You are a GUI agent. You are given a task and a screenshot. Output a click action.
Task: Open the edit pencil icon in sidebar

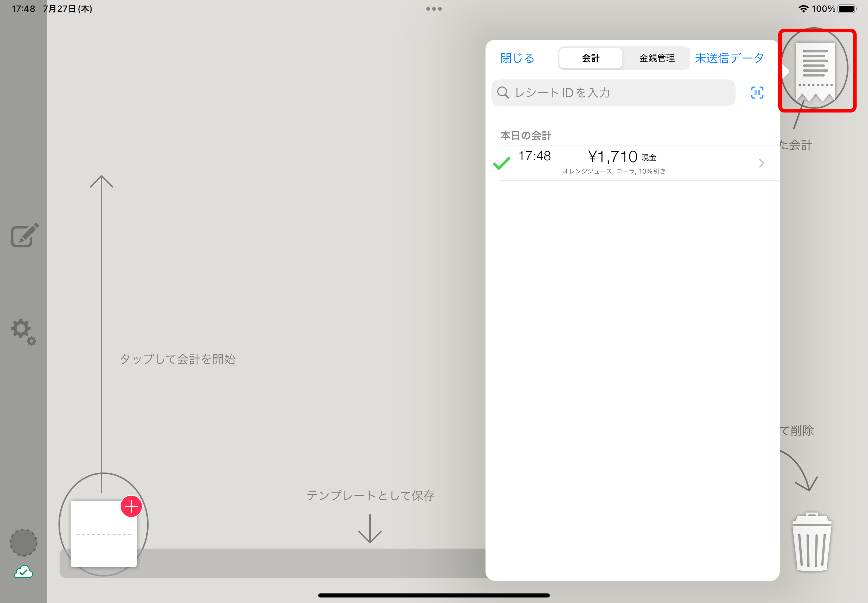25,235
